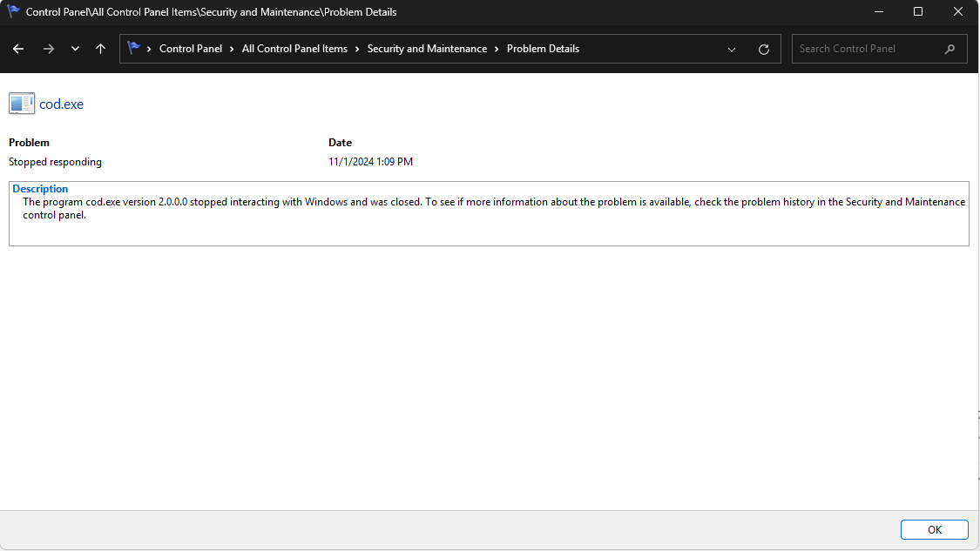Maximize the Problem Details window
Screen dimensions: 980x551
[918, 12]
